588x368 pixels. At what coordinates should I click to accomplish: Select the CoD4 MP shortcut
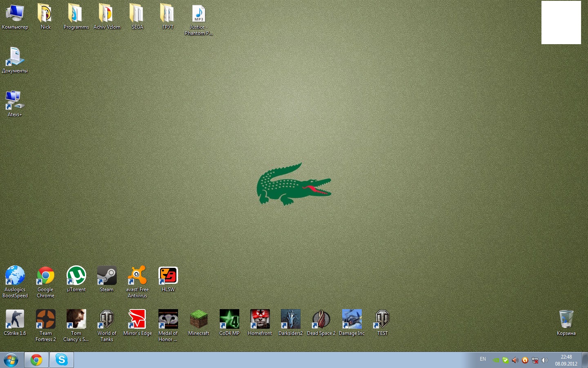229,323
